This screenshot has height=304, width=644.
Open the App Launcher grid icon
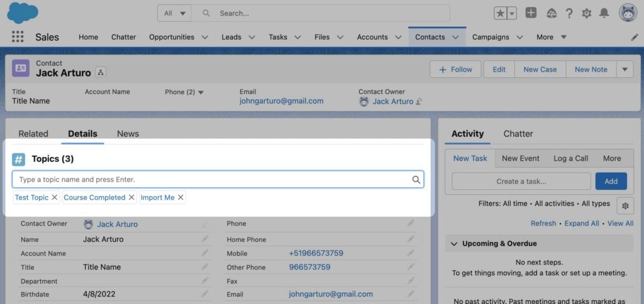(18, 36)
